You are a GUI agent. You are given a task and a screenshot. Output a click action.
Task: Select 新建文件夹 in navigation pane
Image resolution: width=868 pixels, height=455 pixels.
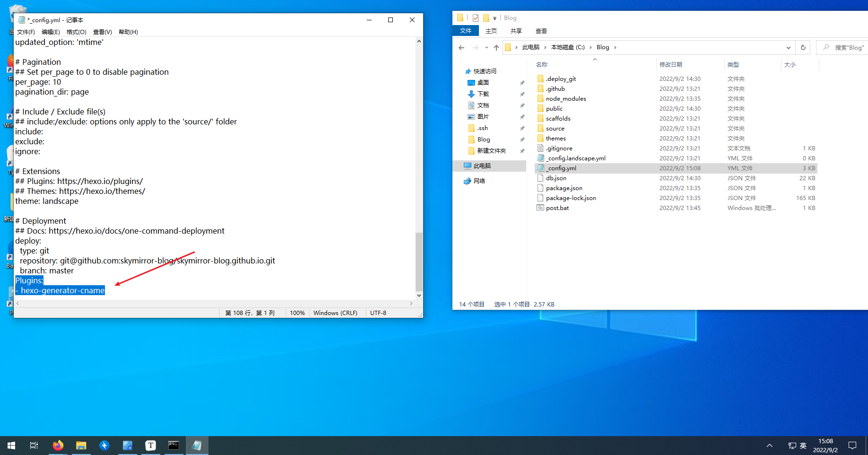click(x=491, y=151)
